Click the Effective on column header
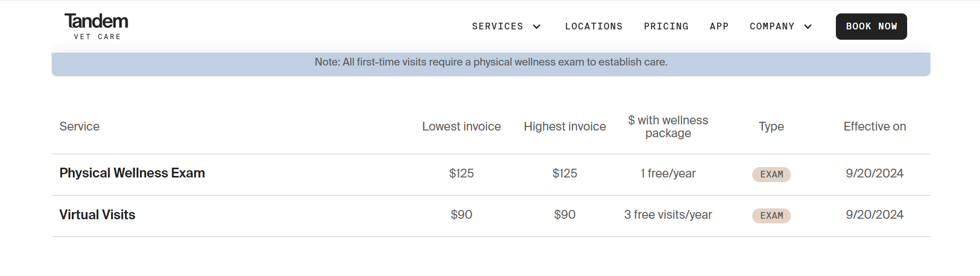Viewport: 980px width, 276px height. click(875, 127)
